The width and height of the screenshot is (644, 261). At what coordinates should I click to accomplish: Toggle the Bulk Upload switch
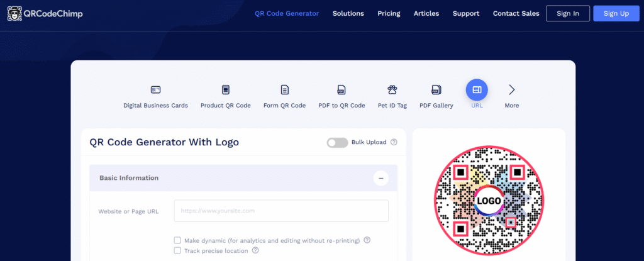337,143
